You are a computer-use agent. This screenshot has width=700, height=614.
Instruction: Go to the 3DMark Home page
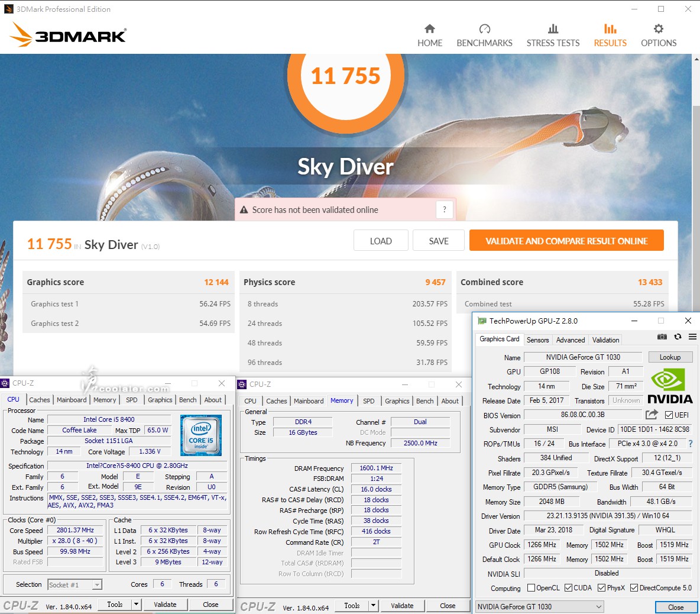pyautogui.click(x=429, y=35)
